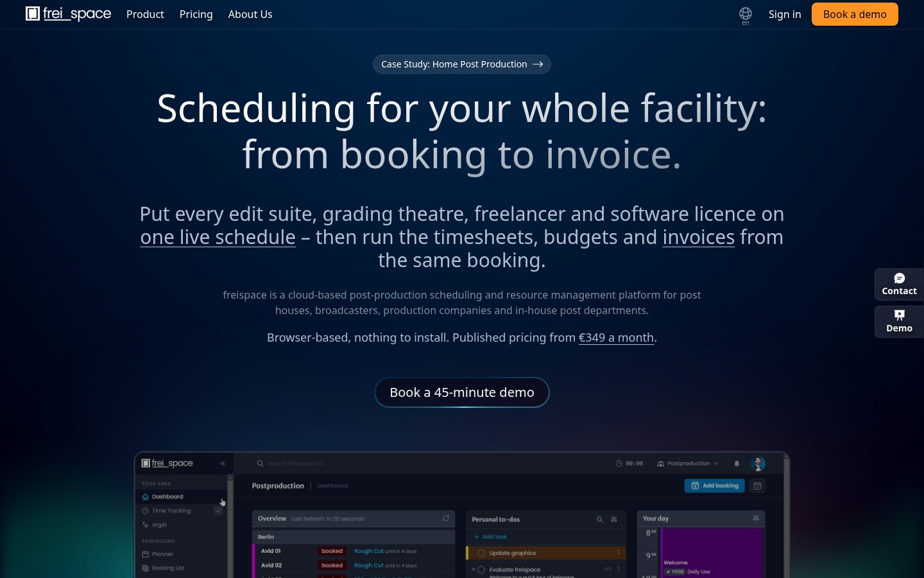This screenshot has width=924, height=578.
Task: Click the Sign in link
Action: pyautogui.click(x=785, y=14)
